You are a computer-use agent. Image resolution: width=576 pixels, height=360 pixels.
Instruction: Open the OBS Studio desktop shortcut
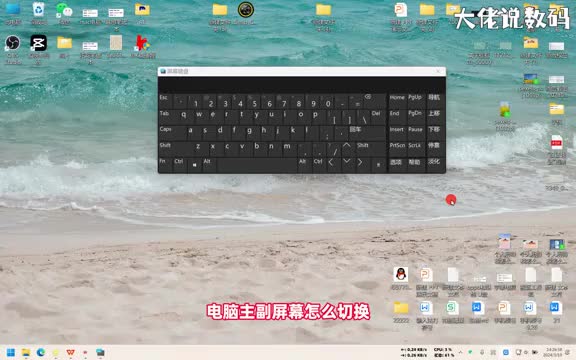click(13, 50)
